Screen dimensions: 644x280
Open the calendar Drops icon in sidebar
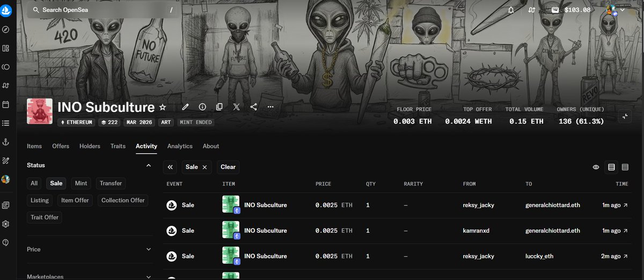(5, 104)
